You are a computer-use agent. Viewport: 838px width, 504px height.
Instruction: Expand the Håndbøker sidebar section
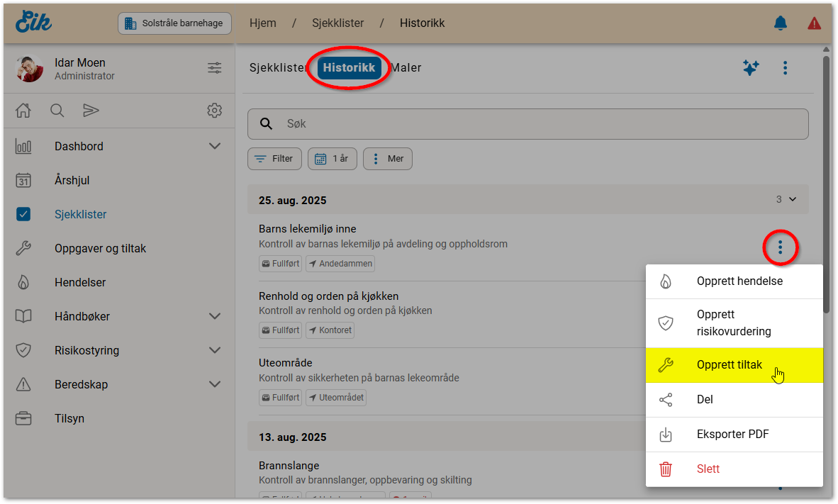[215, 316]
